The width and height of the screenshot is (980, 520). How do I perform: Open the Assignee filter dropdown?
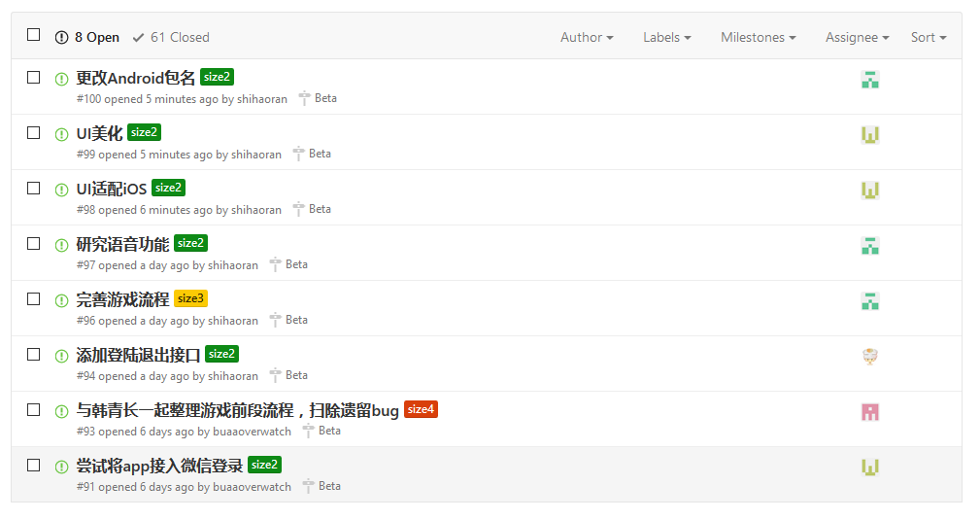pos(857,38)
